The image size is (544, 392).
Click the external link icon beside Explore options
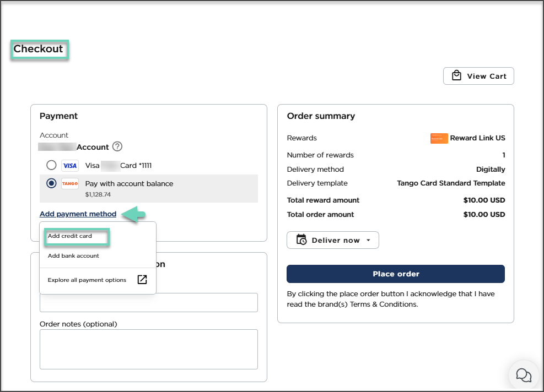click(x=142, y=280)
